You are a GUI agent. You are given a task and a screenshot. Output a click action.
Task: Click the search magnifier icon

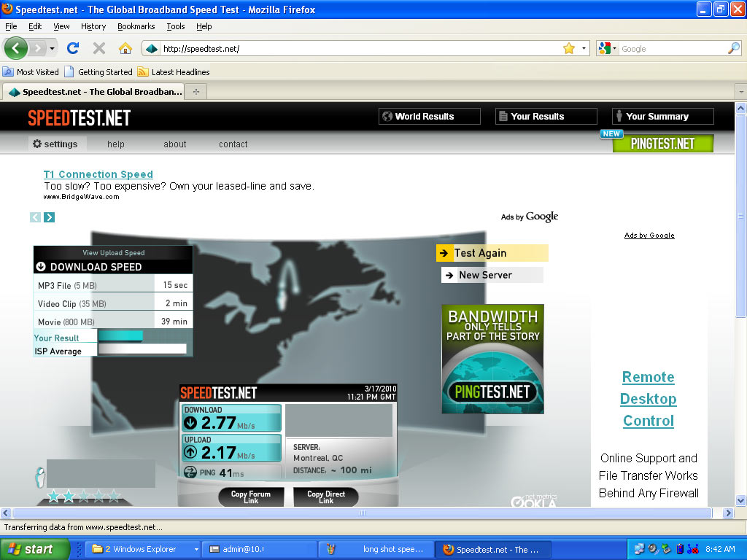coord(734,48)
